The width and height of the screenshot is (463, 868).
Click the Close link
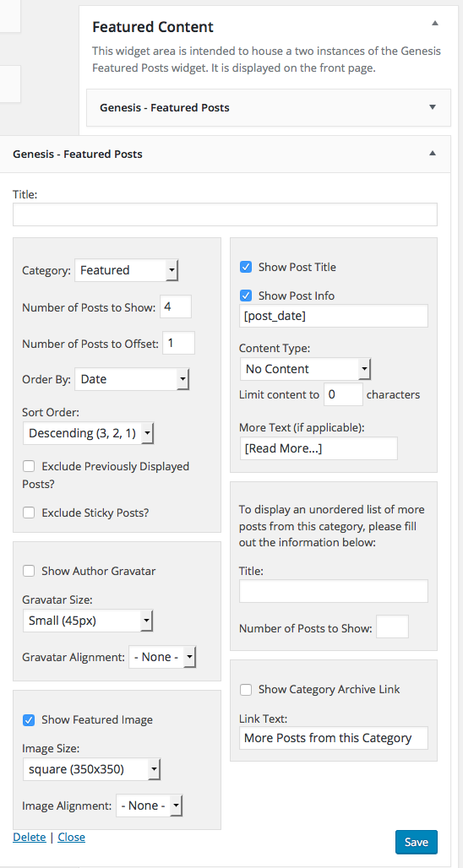72,837
